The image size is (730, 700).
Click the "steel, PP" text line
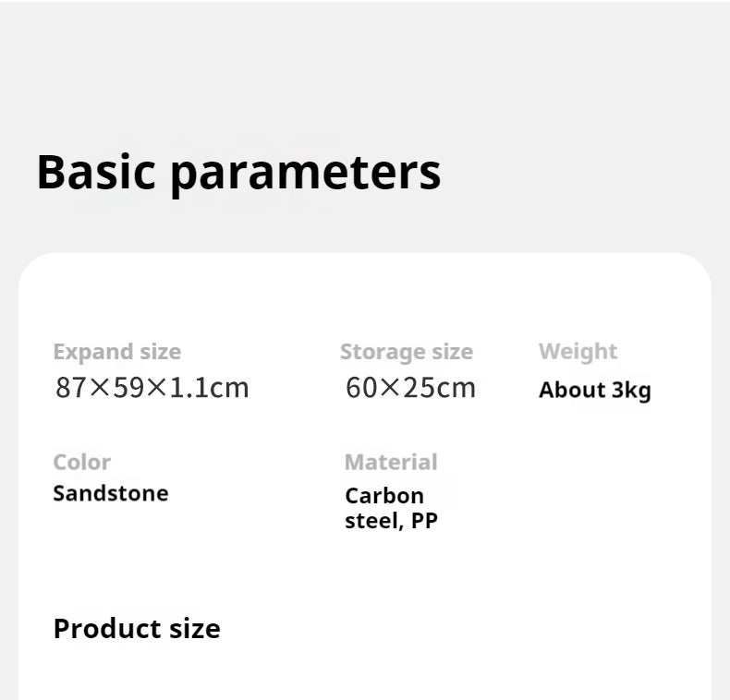pos(391,521)
